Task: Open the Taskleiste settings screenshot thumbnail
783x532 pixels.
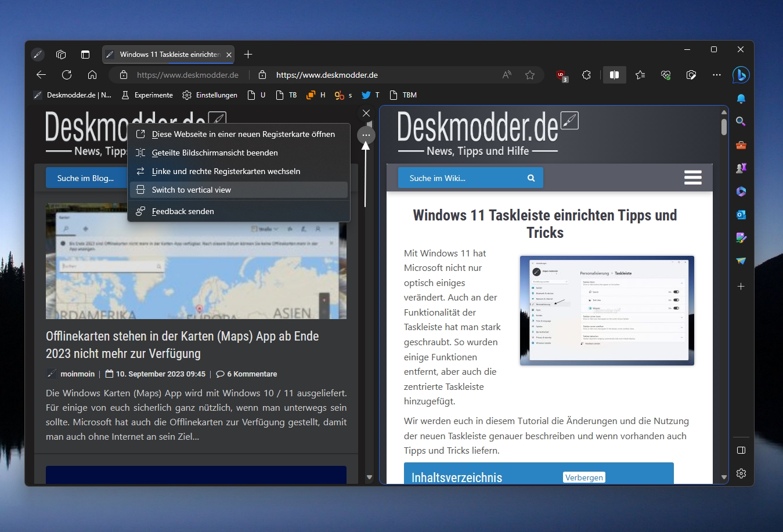Action: [607, 310]
